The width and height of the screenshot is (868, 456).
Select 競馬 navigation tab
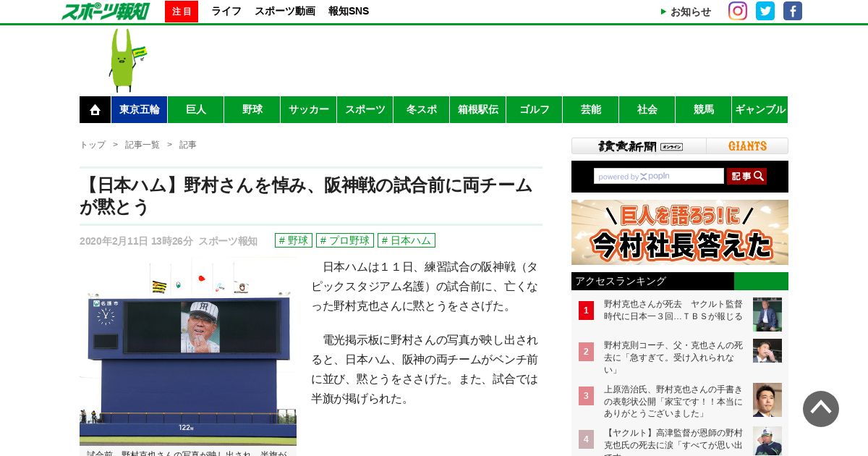(704, 110)
